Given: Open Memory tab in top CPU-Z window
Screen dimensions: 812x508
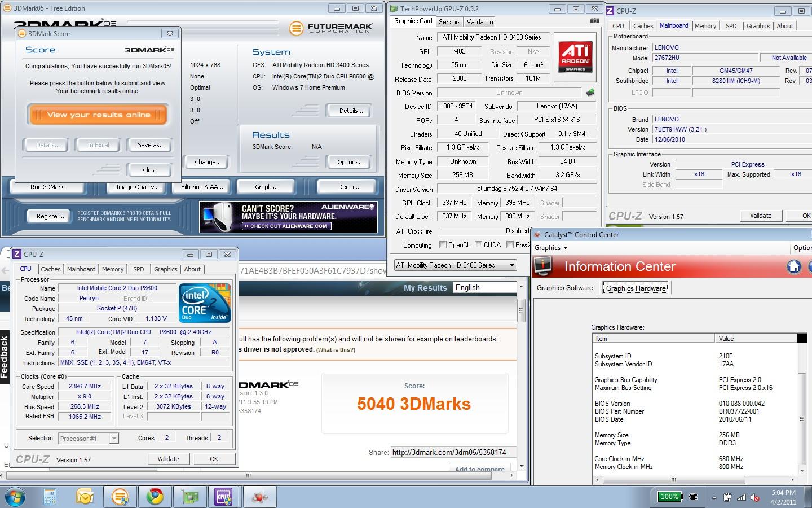Looking at the screenshot, I should click(705, 26).
